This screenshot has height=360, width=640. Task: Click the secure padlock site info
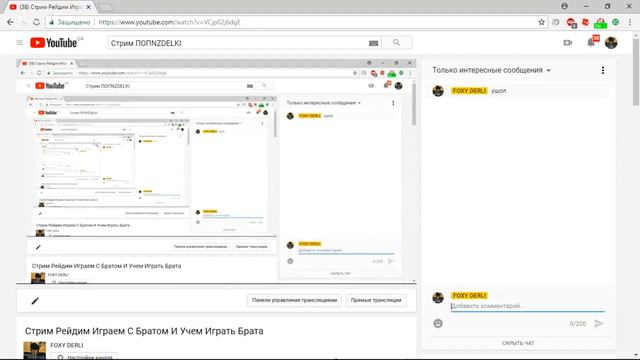51,22
